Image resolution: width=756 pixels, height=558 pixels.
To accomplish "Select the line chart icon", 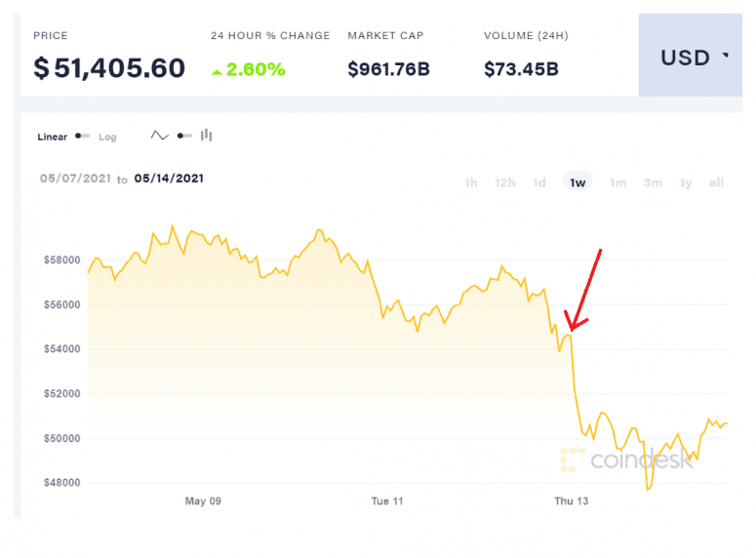I will 160,137.
